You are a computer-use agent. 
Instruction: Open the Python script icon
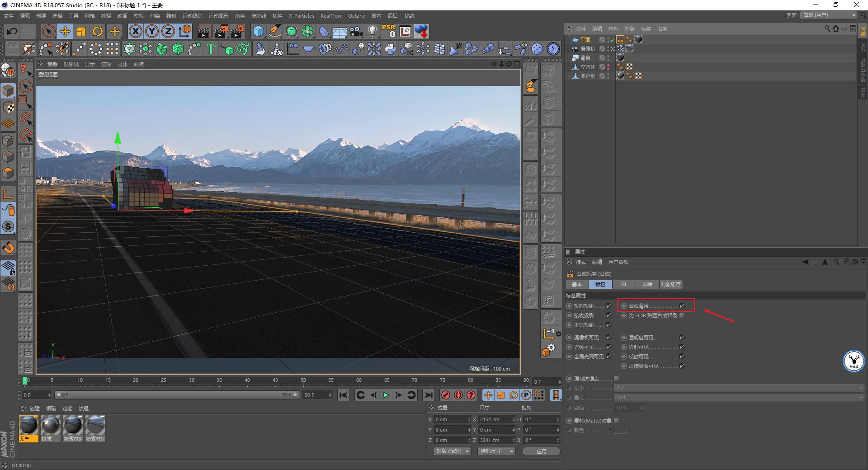click(391, 49)
